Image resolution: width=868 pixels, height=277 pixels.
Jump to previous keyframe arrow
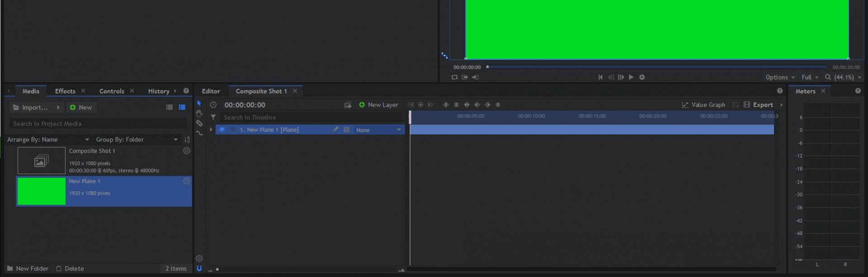tap(410, 105)
